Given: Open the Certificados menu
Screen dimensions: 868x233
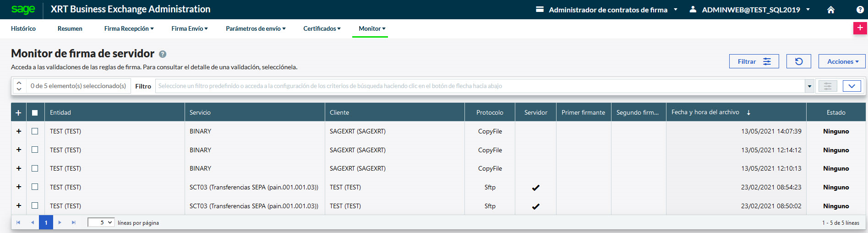Looking at the screenshot, I should click(x=322, y=28).
